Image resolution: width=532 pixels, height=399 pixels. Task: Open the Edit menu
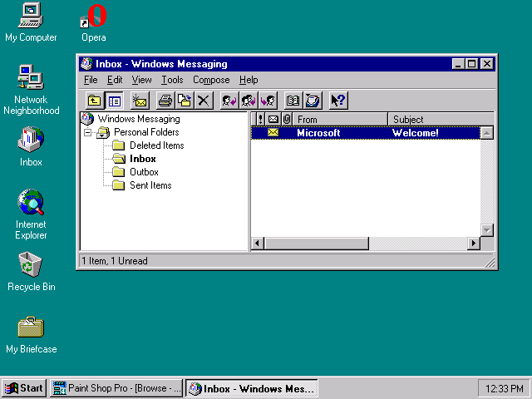[x=115, y=80]
